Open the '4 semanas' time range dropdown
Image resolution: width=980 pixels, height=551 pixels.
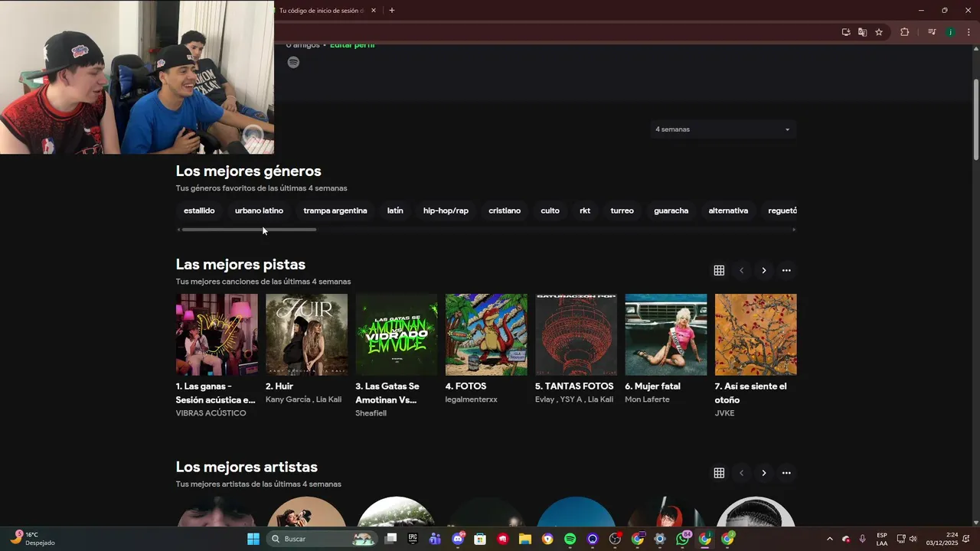pos(723,129)
